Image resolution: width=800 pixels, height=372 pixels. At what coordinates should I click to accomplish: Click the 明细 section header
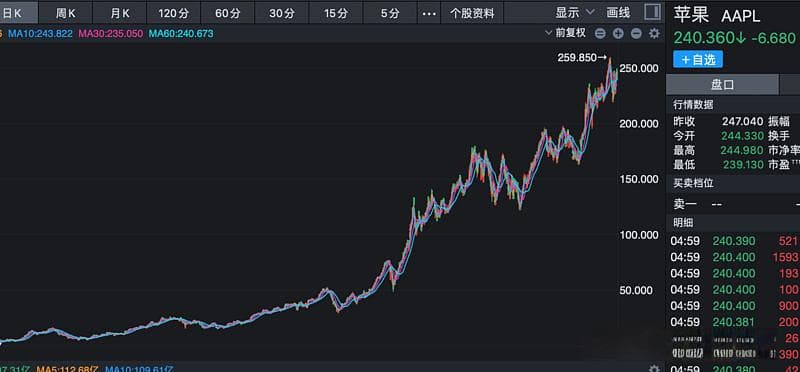683,222
